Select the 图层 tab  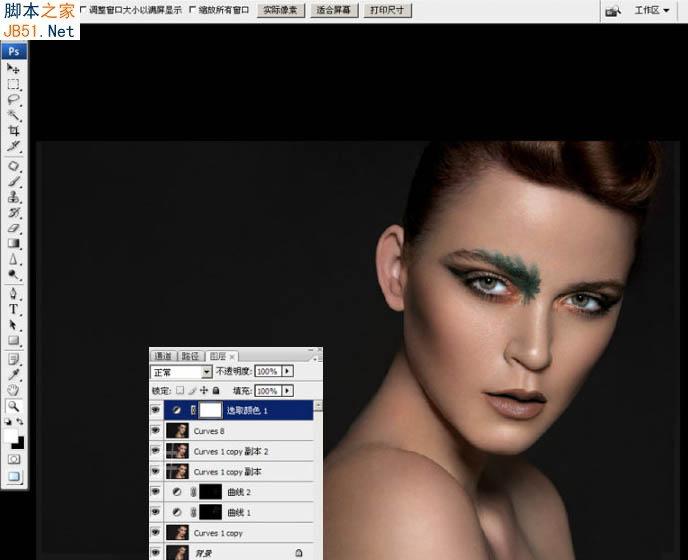pos(218,356)
